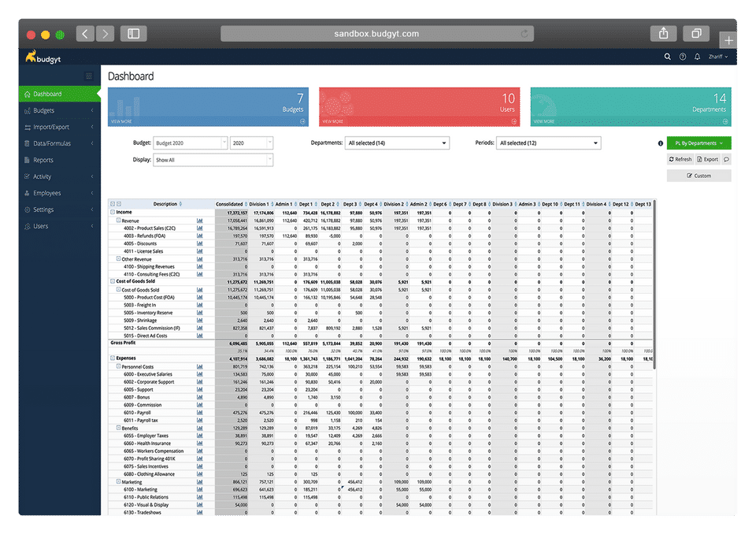Collapse the Cost of Goods Sold group

pos(113,281)
